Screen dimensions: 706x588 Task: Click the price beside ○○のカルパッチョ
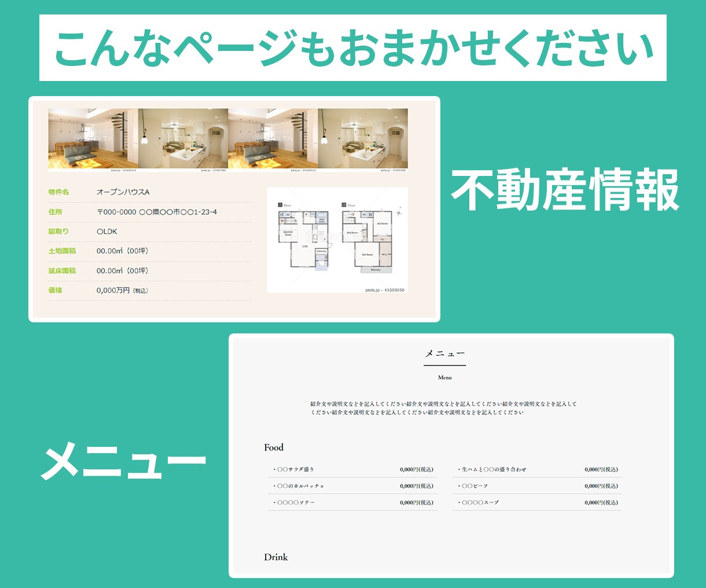[x=417, y=486]
